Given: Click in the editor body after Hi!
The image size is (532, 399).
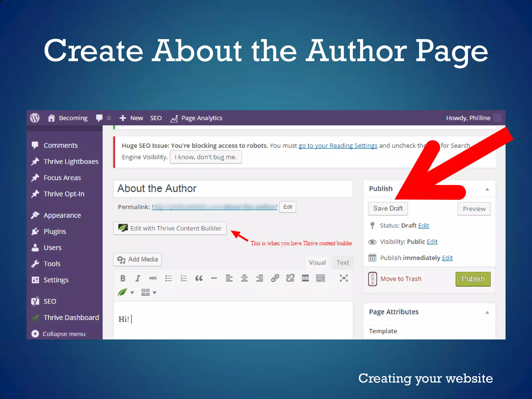Looking at the screenshot, I should (233, 320).
